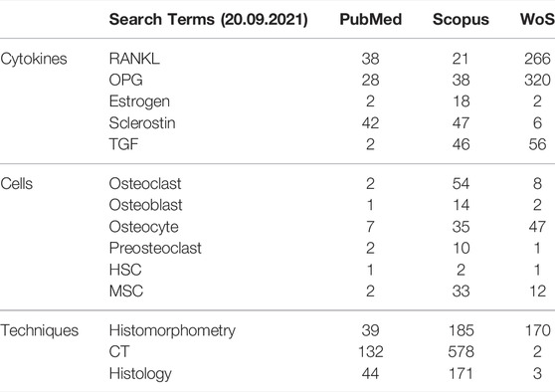Click the Search Terms (20.09.2021) column header

tap(208, 20)
